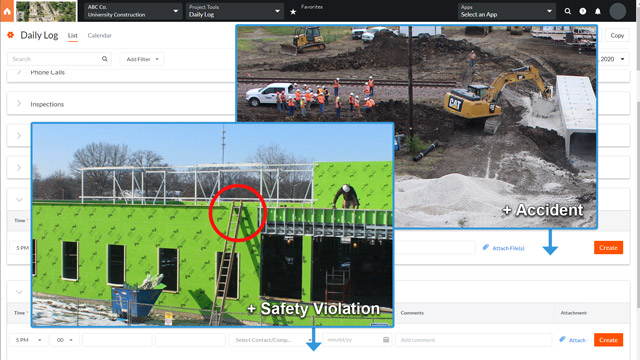Click the search magnifier in the search box
This screenshot has width=640, height=360.
tap(104, 59)
